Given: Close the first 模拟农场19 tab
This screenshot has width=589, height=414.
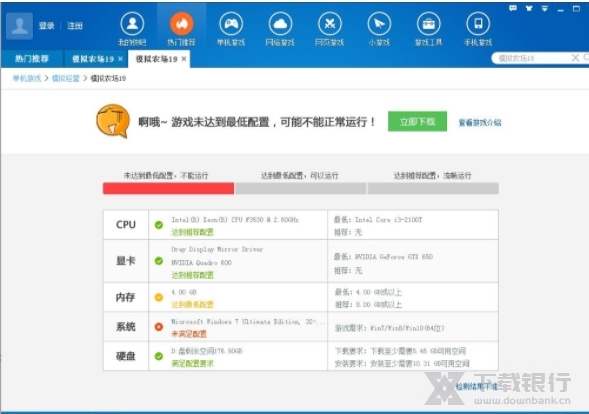Looking at the screenshot, I should [x=120, y=59].
